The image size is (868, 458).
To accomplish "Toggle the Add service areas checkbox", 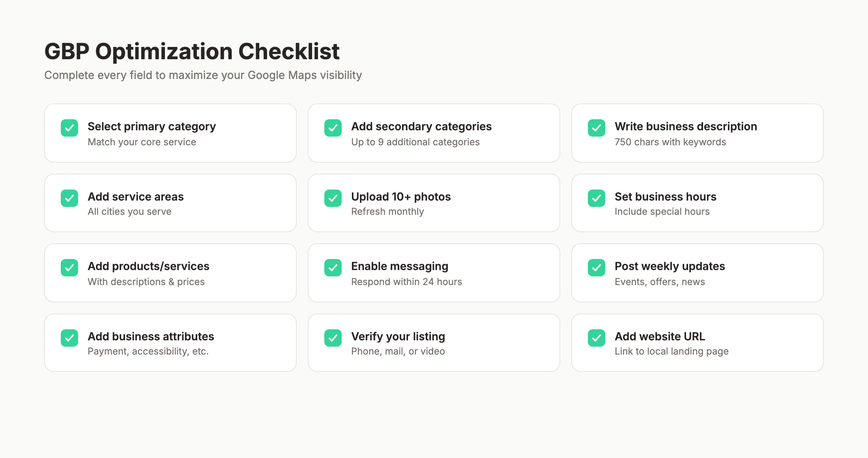I will (69, 198).
